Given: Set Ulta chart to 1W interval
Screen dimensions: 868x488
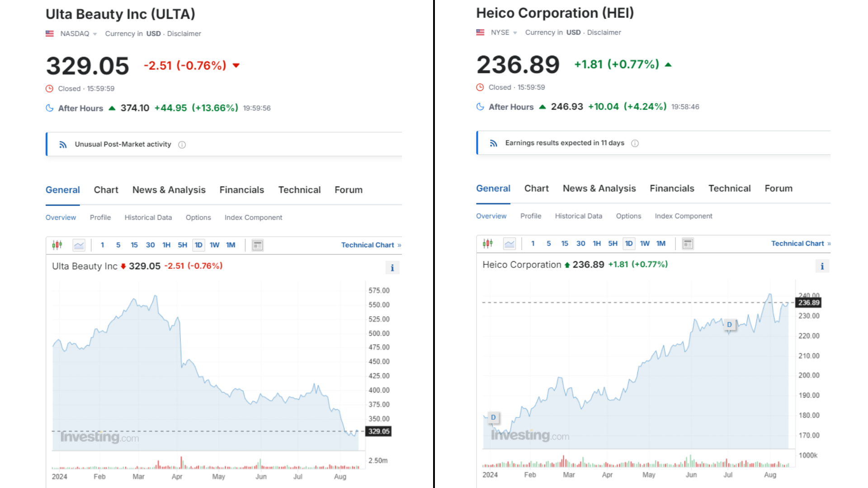Looking at the screenshot, I should point(214,245).
